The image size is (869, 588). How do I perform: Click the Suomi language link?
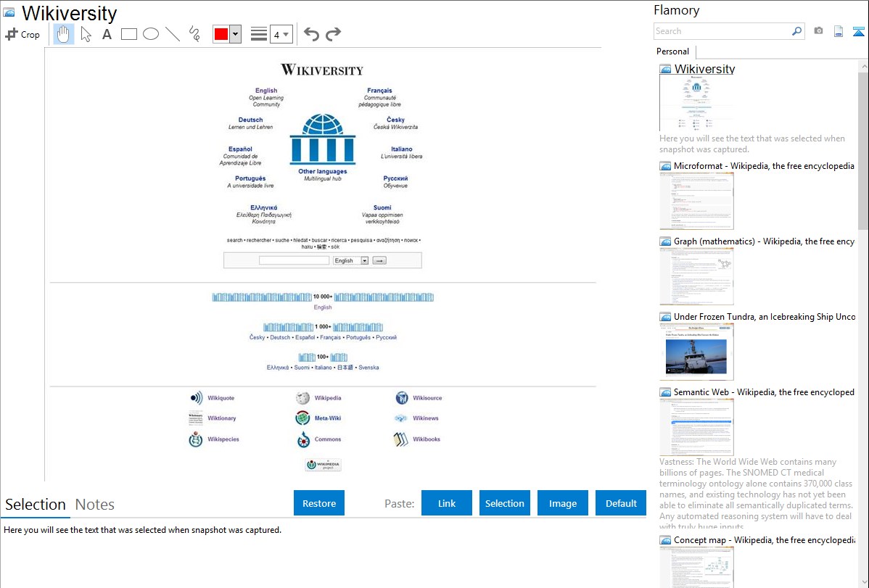tap(382, 208)
